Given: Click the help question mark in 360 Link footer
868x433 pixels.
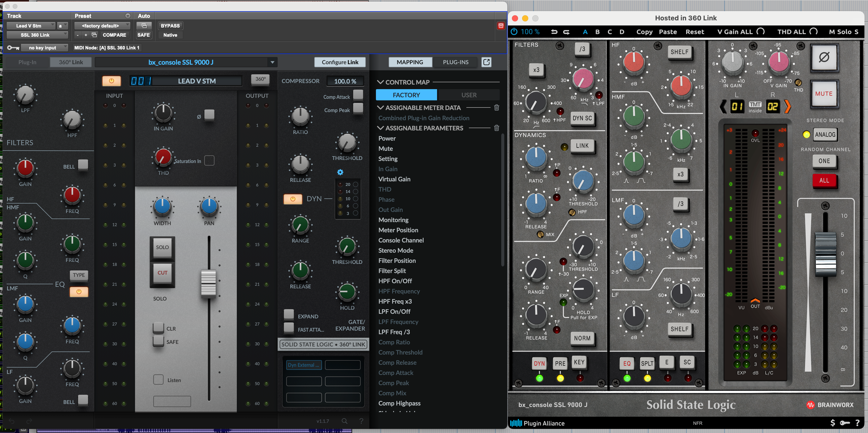Looking at the screenshot, I should (x=361, y=421).
